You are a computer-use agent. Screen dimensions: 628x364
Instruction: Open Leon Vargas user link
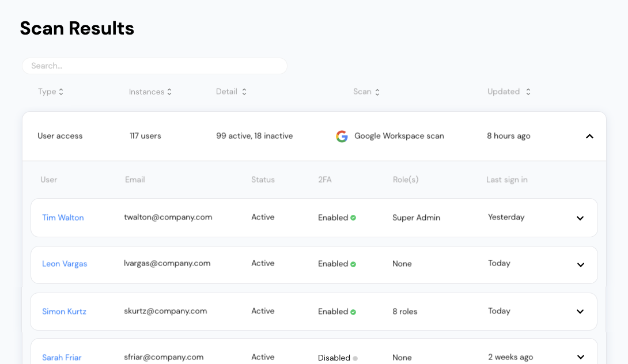coord(65,263)
